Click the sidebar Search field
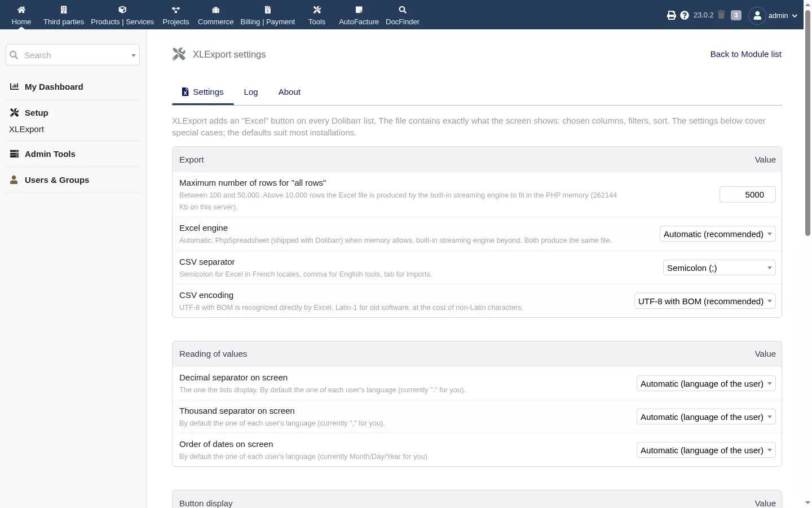Viewport: 812px width, 508px height. 73,55
